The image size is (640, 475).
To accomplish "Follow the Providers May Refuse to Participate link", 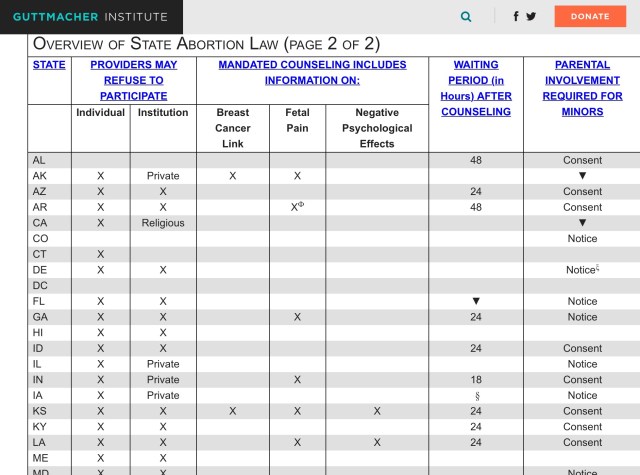I will click(134, 80).
